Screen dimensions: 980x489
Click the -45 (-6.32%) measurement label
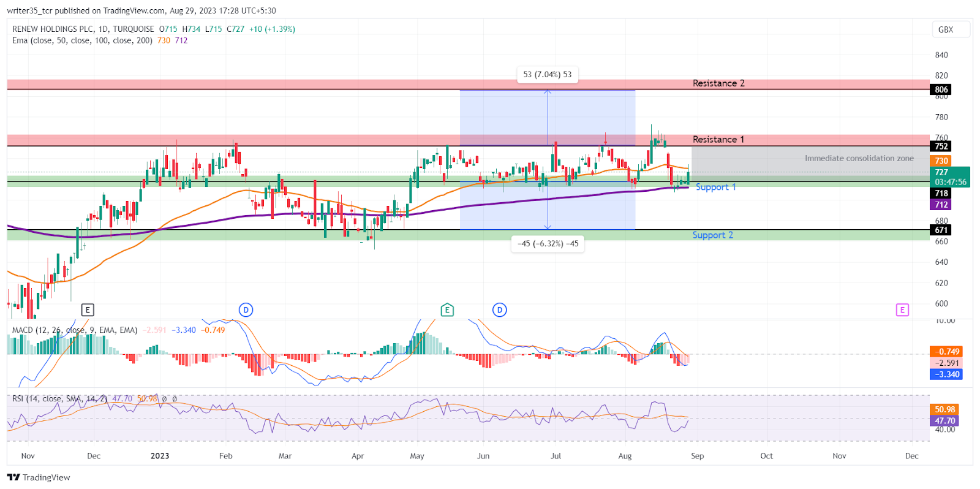pyautogui.click(x=548, y=244)
